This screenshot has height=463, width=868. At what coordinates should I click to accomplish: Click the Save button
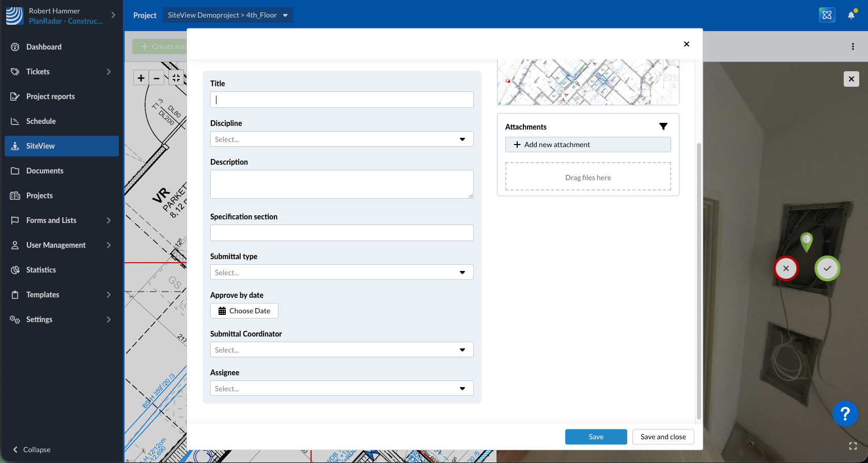596,437
